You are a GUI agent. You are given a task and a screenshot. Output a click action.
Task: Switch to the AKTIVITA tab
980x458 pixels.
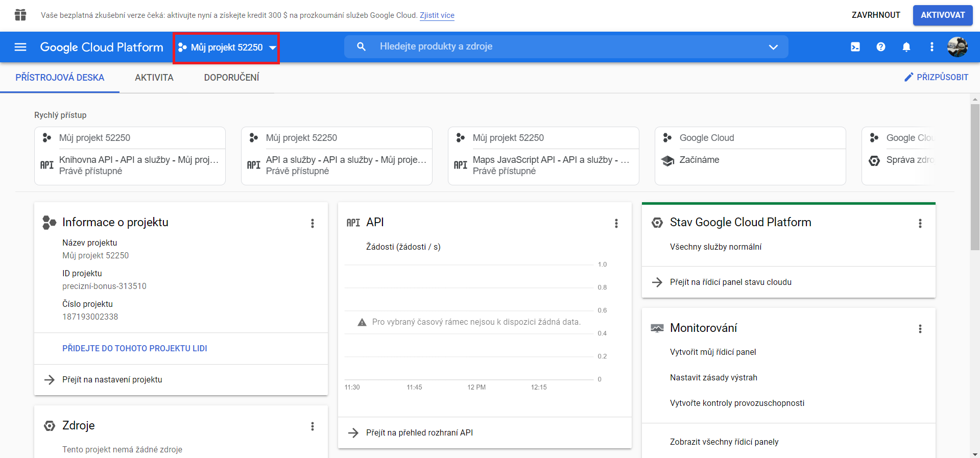click(x=154, y=78)
